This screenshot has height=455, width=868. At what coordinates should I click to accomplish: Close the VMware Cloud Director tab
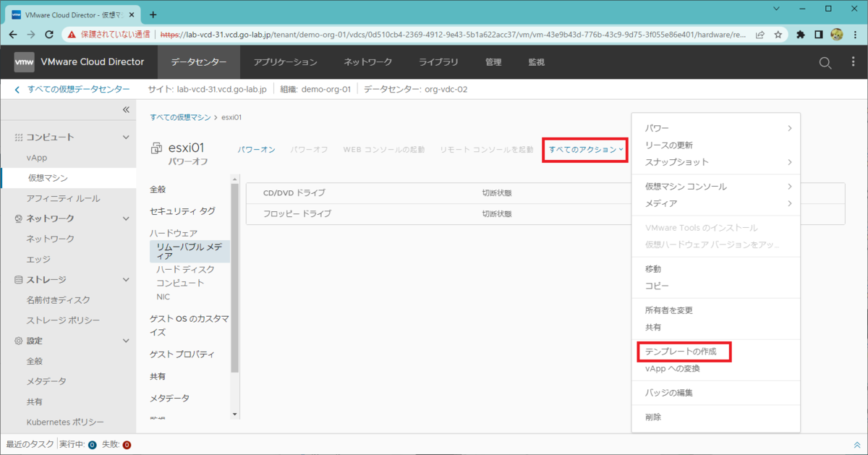point(133,14)
